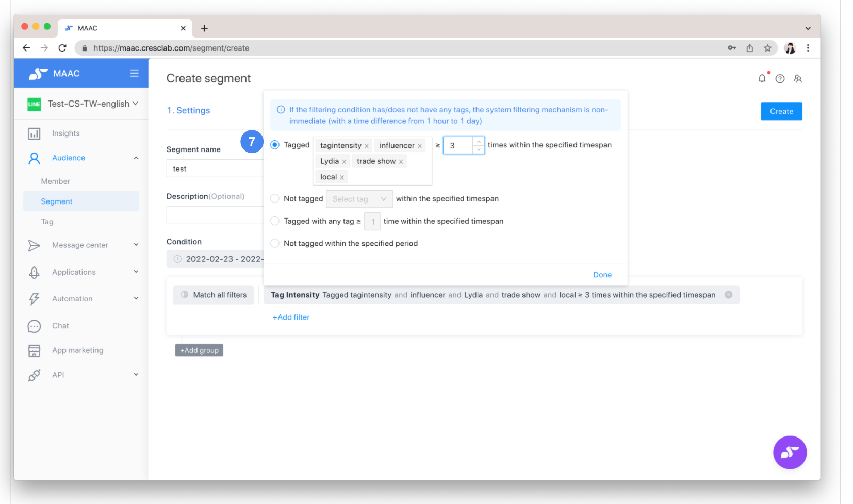Collapse sidebar with hamburger menu icon
Viewport: 853px width, 504px height.
tap(134, 73)
